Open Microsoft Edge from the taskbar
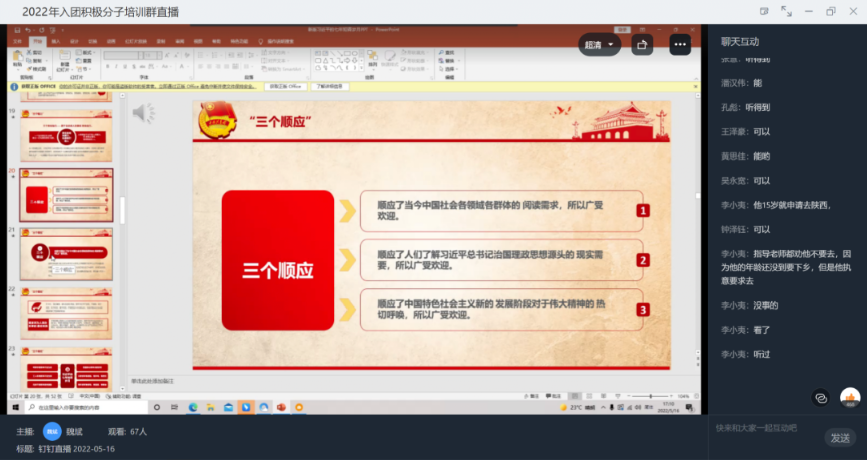 193,407
